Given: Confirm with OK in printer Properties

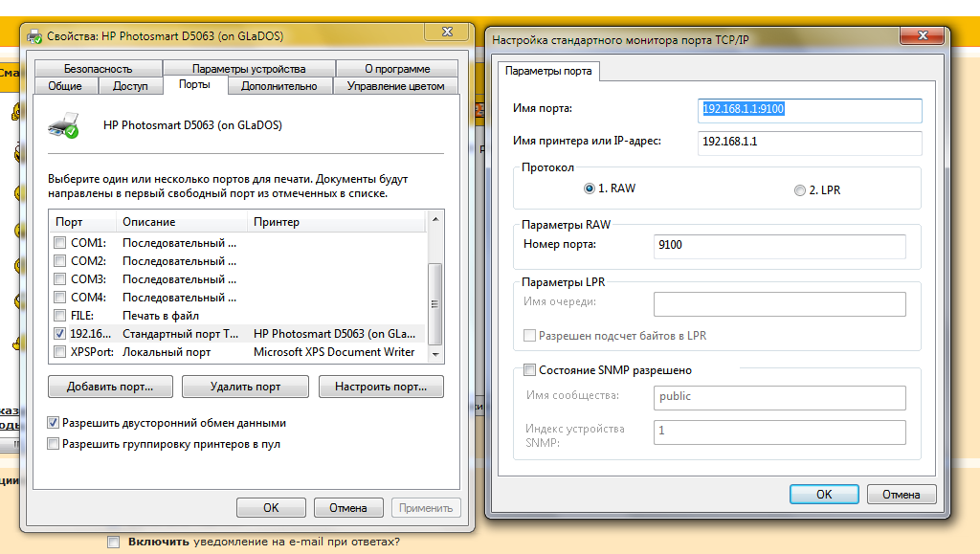Looking at the screenshot, I should tap(271, 508).
